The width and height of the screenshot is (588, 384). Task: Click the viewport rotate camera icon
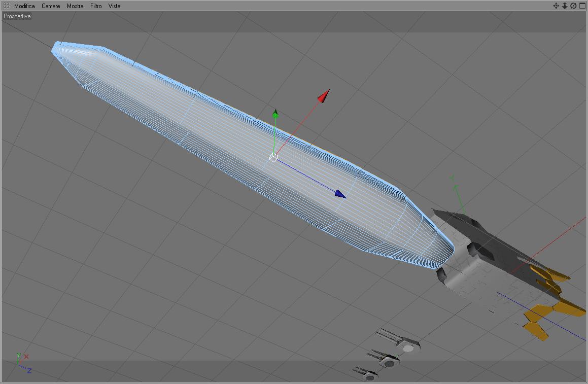573,6
